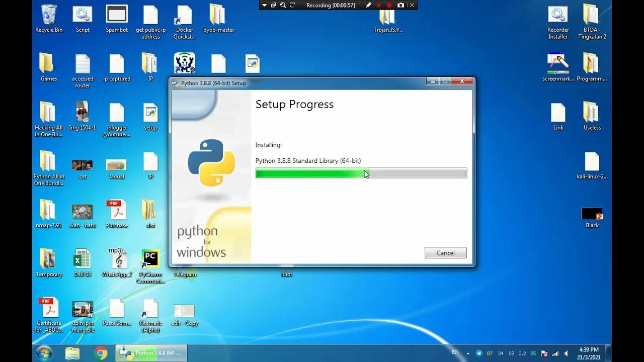Screen dimensions: 644x362
Task: Click the EN language indicator
Action: tap(455, 352)
